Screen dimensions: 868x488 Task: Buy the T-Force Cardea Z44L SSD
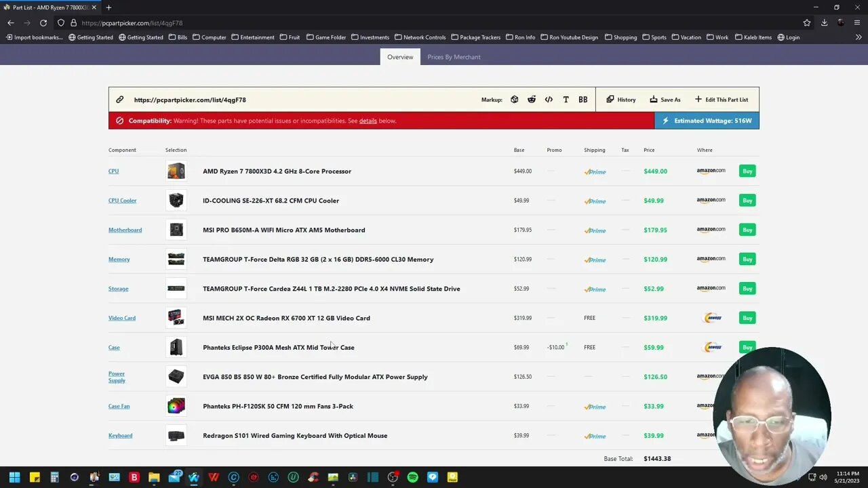pos(747,289)
